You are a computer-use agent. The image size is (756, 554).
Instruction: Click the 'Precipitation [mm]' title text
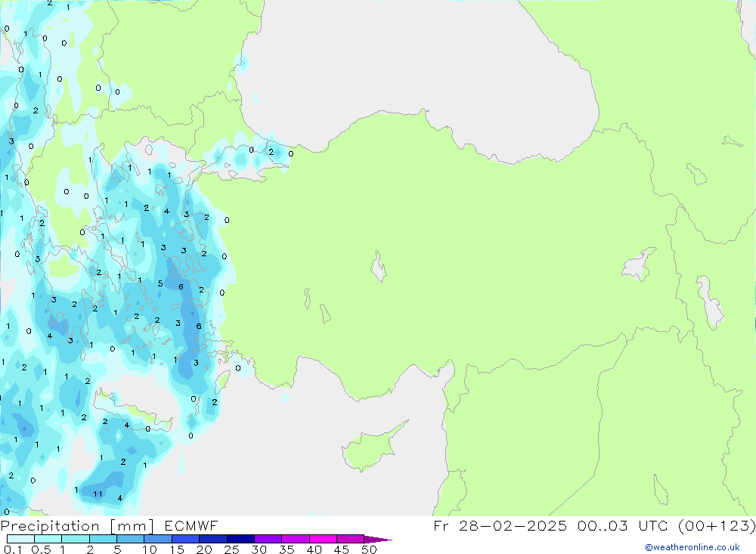click(x=77, y=526)
